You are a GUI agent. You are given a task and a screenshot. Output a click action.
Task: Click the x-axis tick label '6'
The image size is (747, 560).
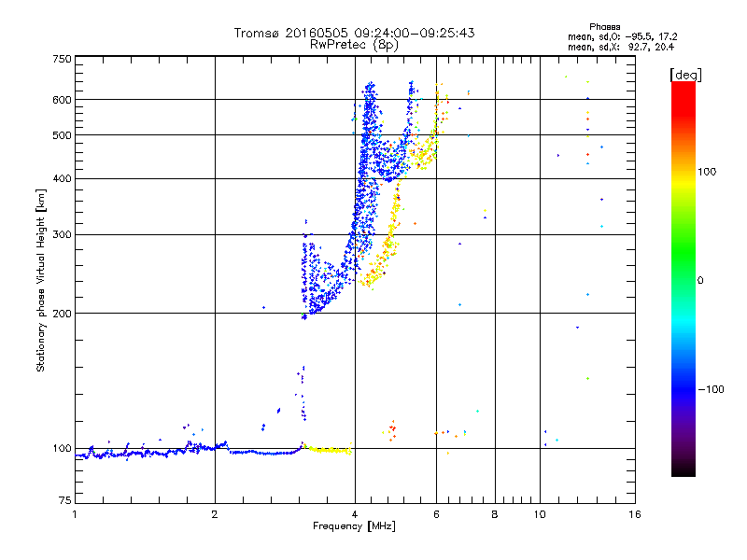pos(436,514)
